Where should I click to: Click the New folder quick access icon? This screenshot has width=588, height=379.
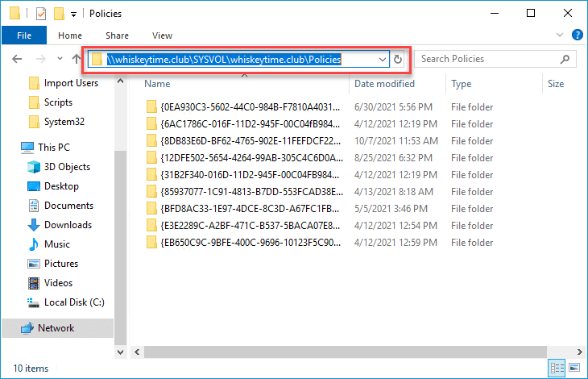[59, 14]
